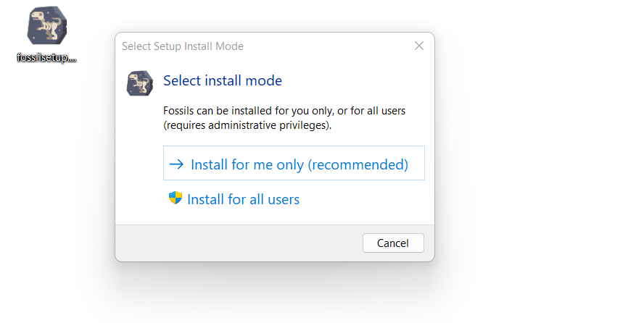
Task: Click the word '(recommended)' in first option
Action: point(358,164)
